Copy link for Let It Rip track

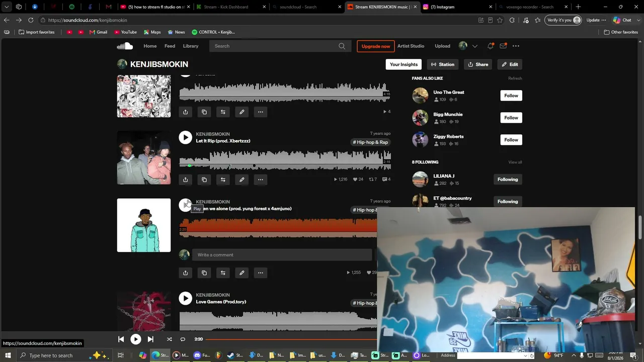click(x=204, y=179)
